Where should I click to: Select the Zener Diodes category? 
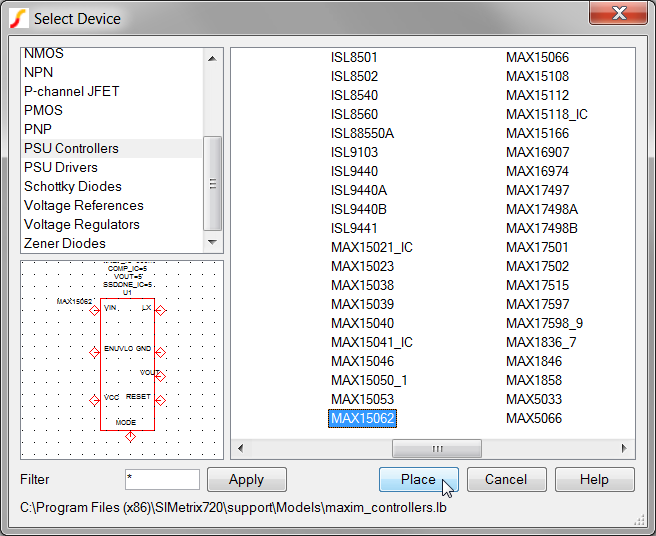point(65,244)
